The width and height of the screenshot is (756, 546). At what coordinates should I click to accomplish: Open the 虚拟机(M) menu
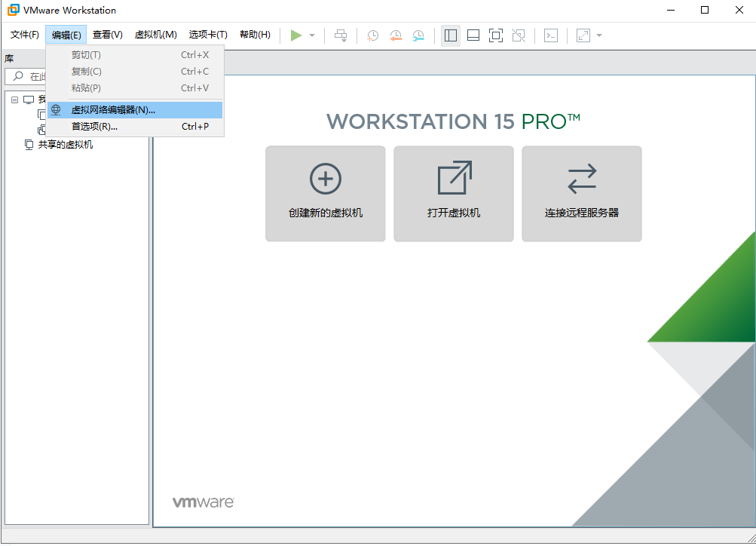tap(155, 35)
